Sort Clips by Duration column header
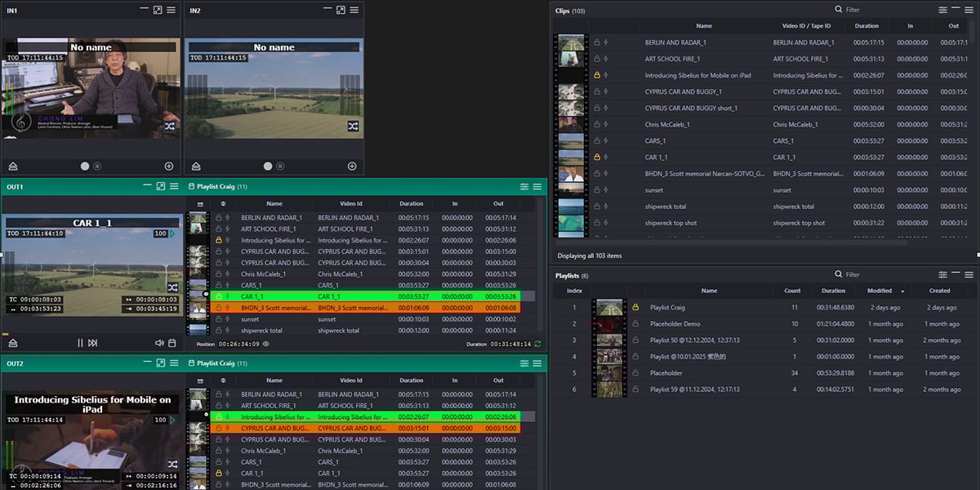The width and height of the screenshot is (980, 490). pyautogui.click(x=866, y=26)
